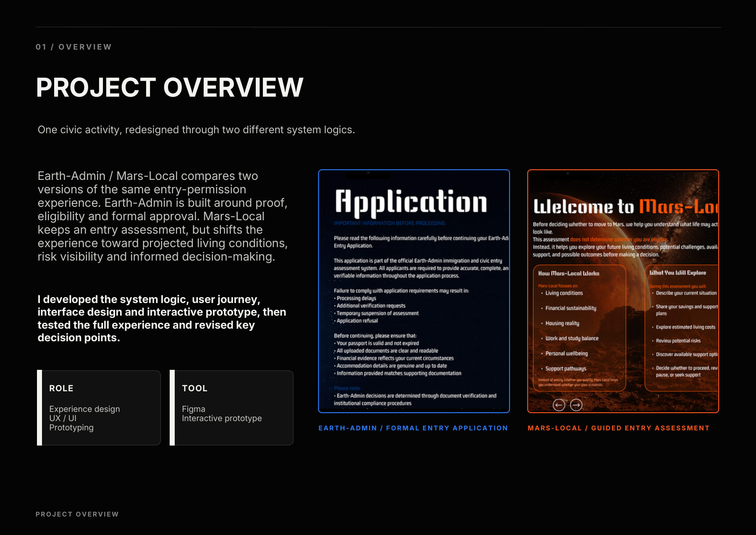The height and width of the screenshot is (535, 756).
Task: Open the Welcome to Mars-Local thumbnail
Action: click(623, 291)
